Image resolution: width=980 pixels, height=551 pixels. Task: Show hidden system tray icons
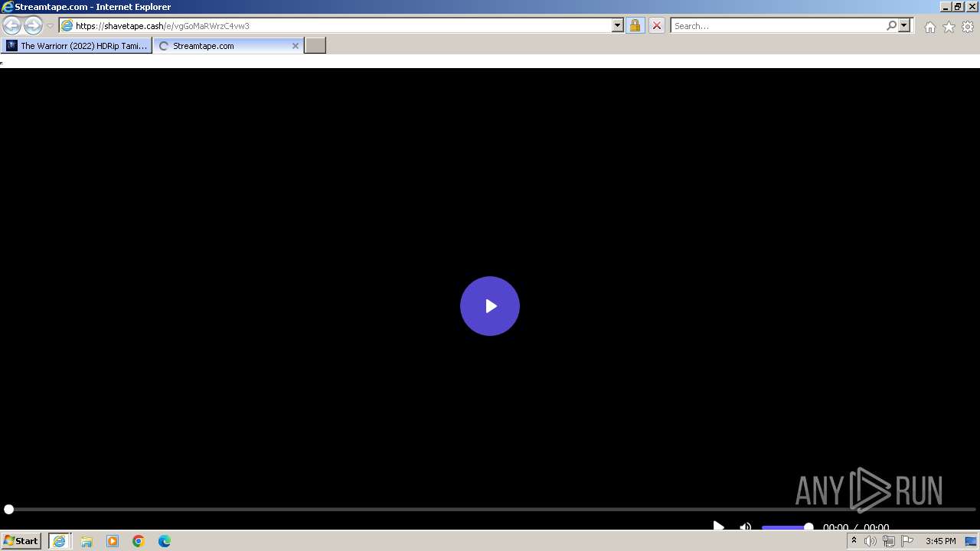854,541
